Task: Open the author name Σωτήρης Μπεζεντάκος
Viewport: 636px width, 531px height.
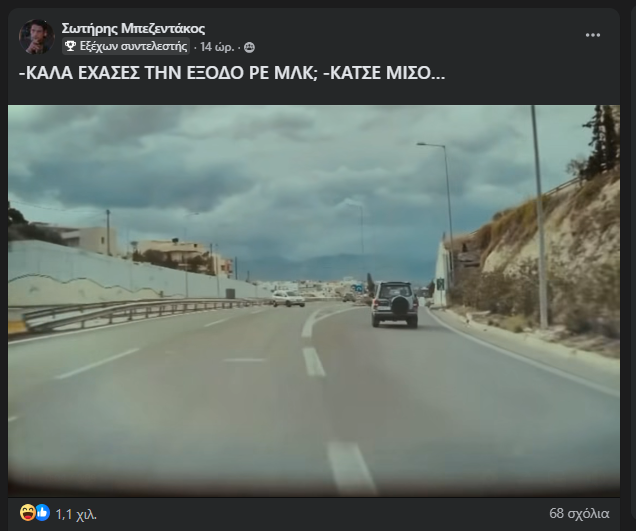Action: (x=133, y=28)
